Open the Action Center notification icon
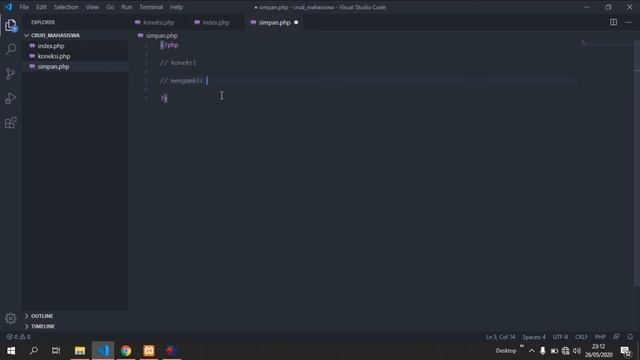The image size is (640, 360). 625,351
